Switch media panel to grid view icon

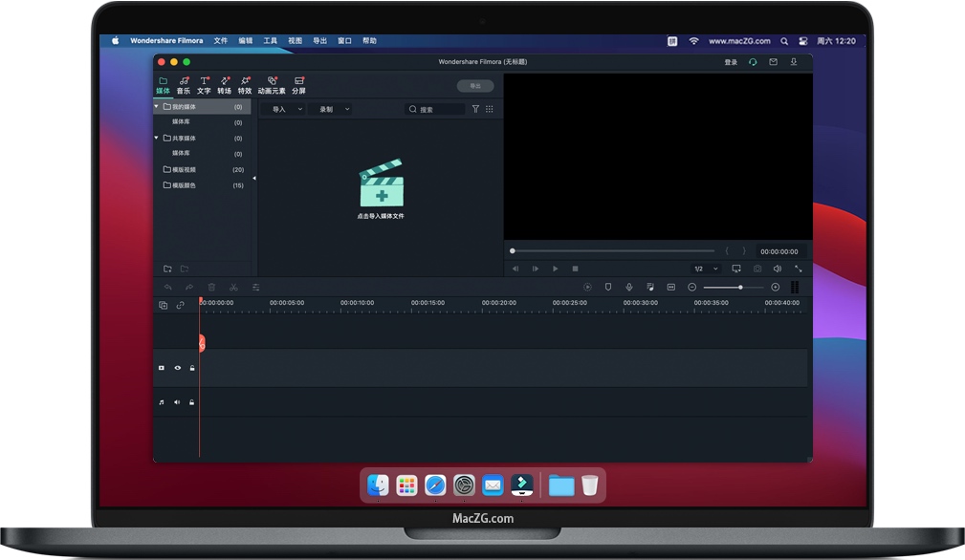coord(490,109)
